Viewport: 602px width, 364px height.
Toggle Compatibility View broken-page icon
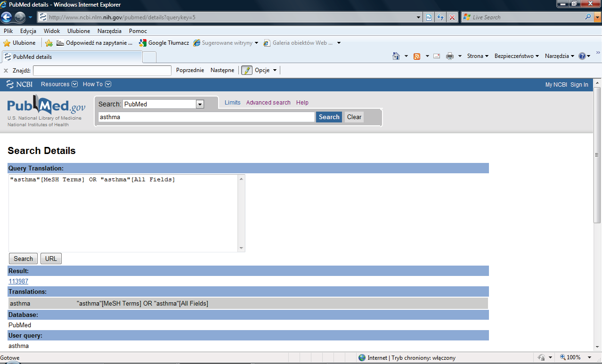pos(429,17)
